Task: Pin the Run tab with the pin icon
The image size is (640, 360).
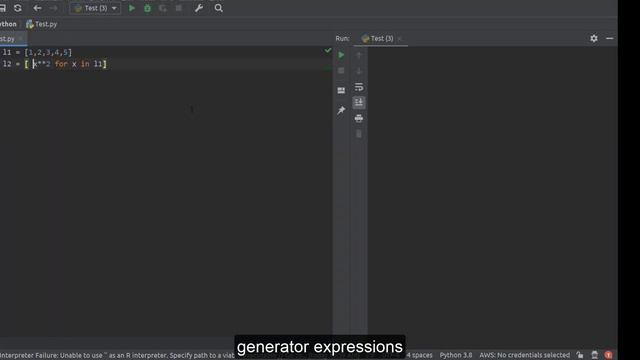Action: (341, 110)
